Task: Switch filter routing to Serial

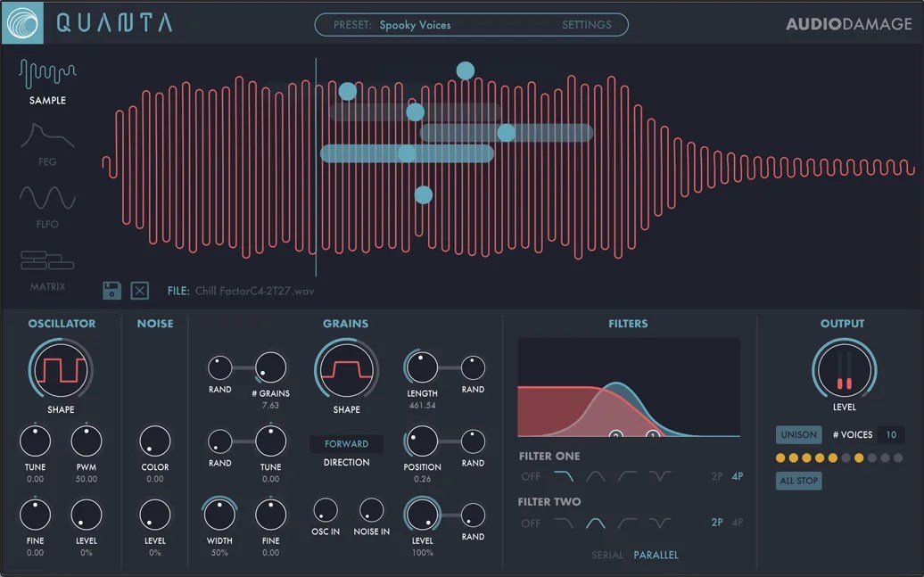Action: pos(607,555)
